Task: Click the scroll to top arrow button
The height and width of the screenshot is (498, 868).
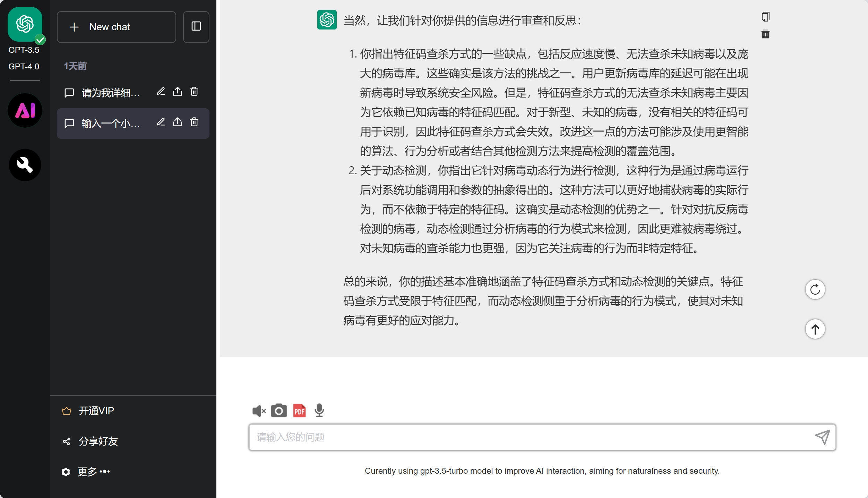Action: click(x=815, y=329)
